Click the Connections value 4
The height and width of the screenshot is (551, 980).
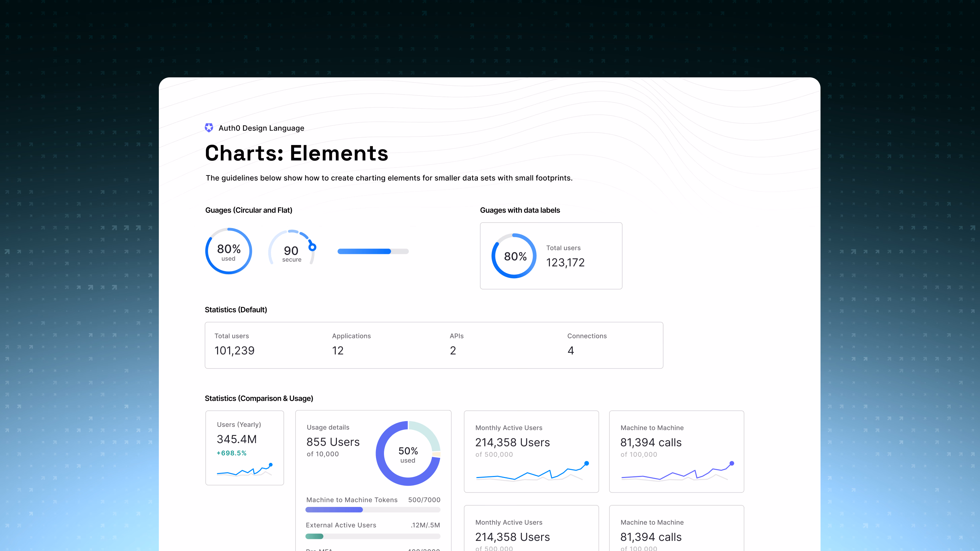pos(571,350)
